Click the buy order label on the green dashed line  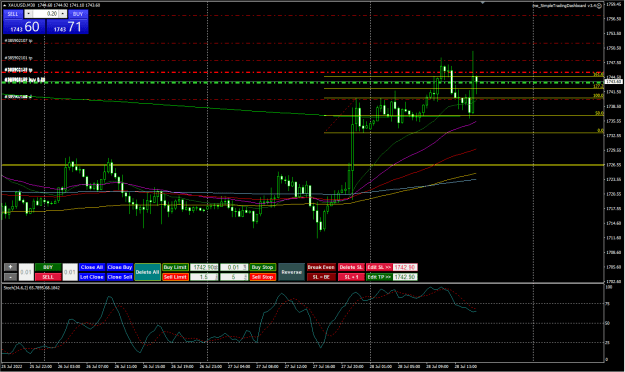(25, 80)
